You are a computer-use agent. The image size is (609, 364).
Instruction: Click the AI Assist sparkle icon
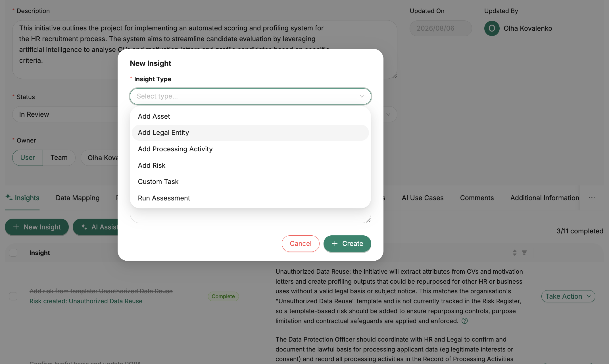84,227
